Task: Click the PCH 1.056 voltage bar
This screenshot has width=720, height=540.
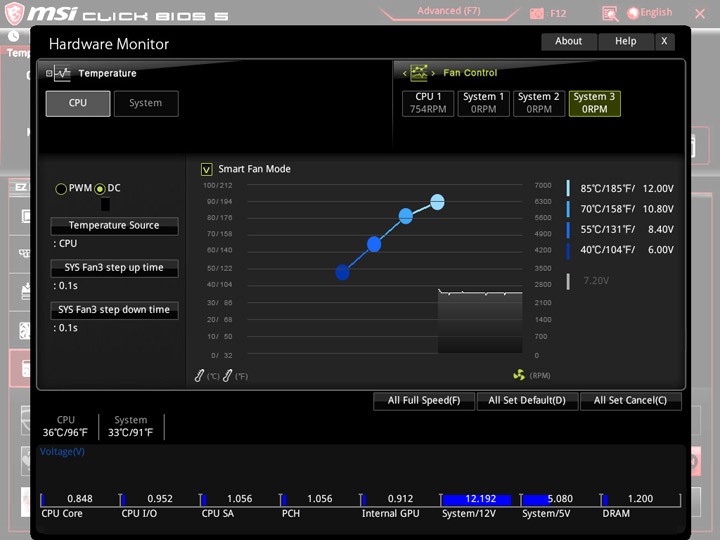Action: pyautogui.click(x=320, y=500)
